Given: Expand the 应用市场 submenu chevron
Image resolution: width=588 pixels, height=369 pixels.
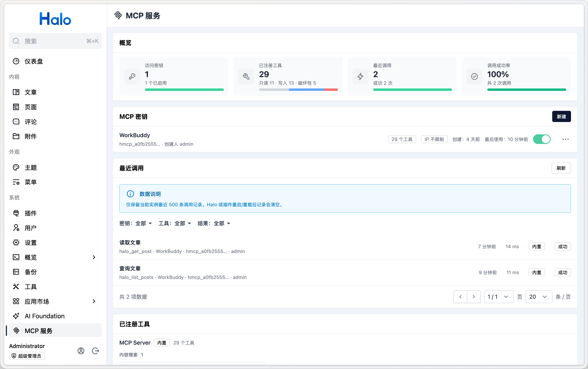Looking at the screenshot, I should (94, 301).
